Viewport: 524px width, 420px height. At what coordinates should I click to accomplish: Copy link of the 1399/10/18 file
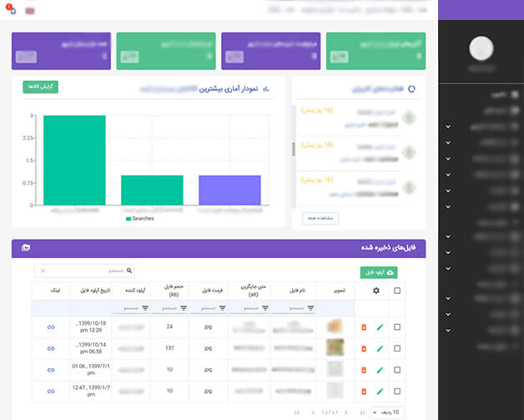[x=51, y=327]
